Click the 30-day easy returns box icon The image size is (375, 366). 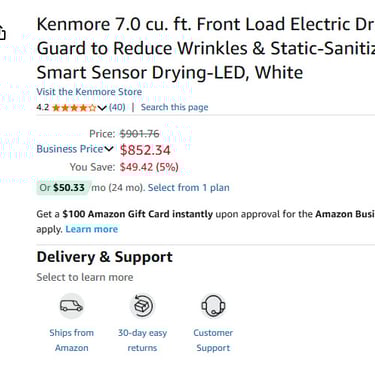(x=142, y=306)
